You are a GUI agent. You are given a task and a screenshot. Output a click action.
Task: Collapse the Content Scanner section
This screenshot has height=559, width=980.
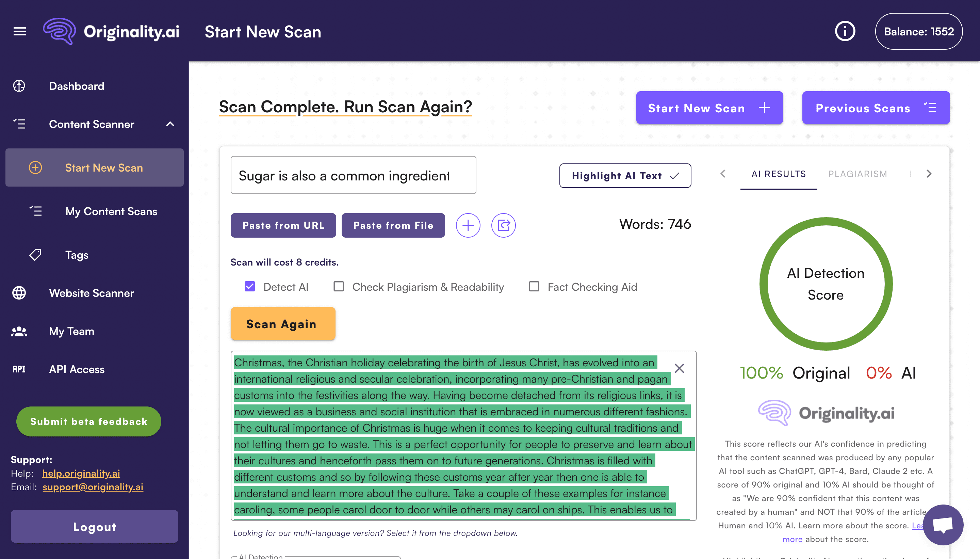(170, 124)
